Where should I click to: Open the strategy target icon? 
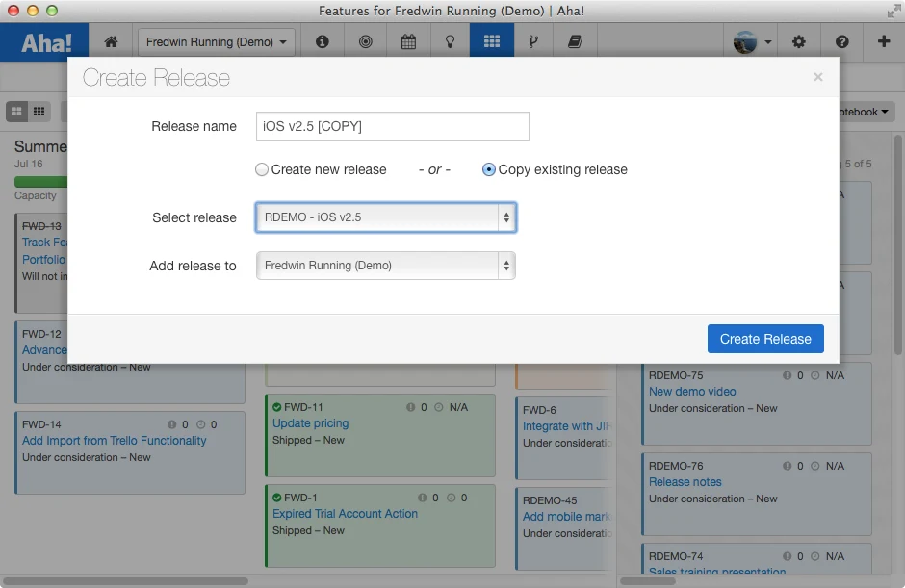(365, 41)
